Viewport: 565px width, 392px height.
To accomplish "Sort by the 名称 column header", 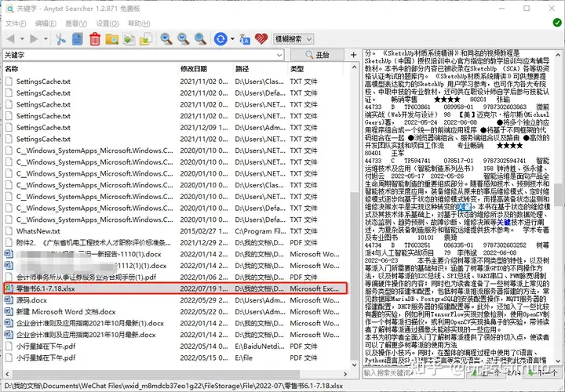I will tap(90, 69).
